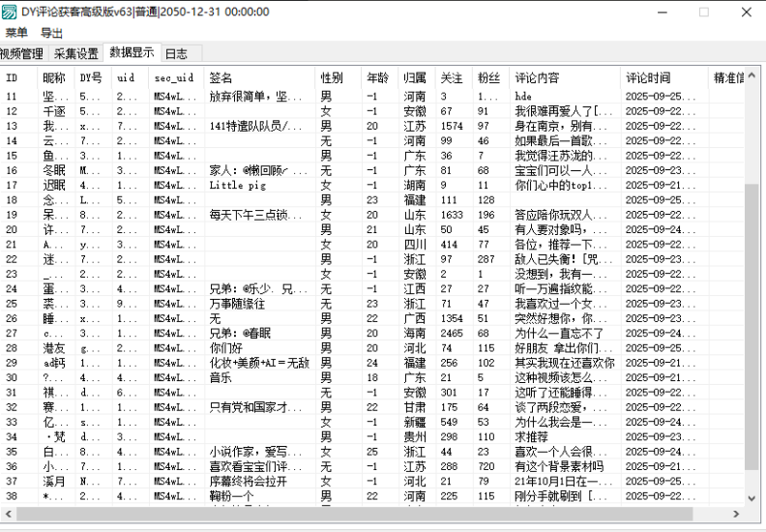Select the 数据显示 tab
Image resolution: width=766 pixels, height=532 pixels.
[x=132, y=52]
